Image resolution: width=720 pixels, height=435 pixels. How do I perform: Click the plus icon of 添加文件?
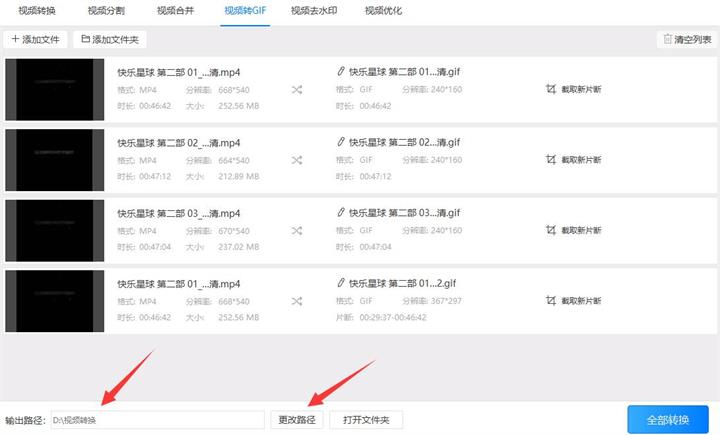click(15, 39)
